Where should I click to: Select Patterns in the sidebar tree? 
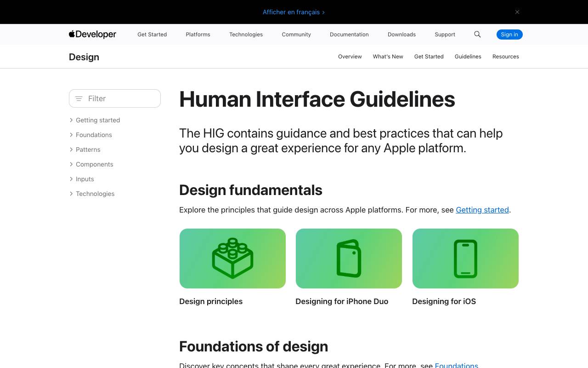(x=88, y=149)
